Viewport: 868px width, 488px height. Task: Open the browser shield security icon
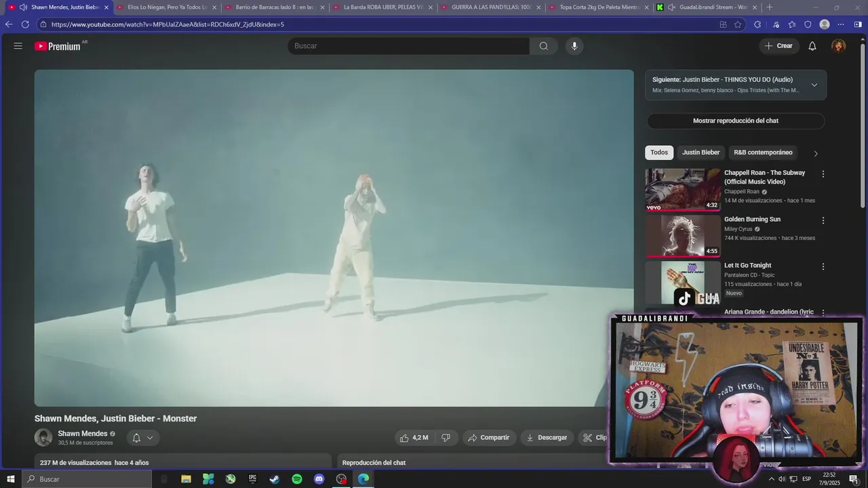[808, 24]
